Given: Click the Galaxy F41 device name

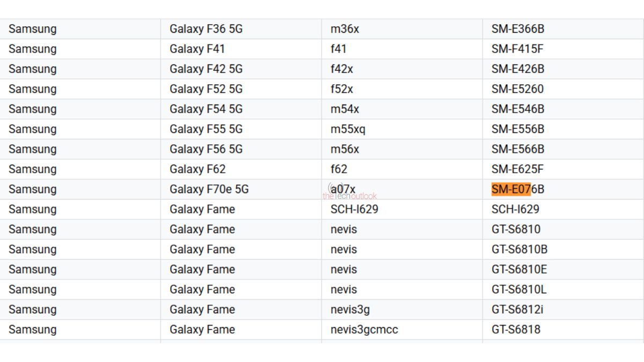Looking at the screenshot, I should tap(197, 49).
